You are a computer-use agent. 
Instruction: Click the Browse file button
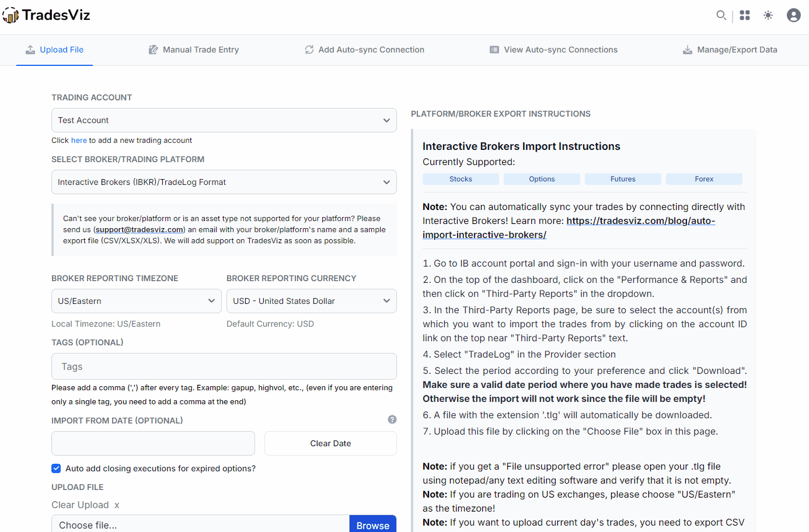tap(372, 525)
